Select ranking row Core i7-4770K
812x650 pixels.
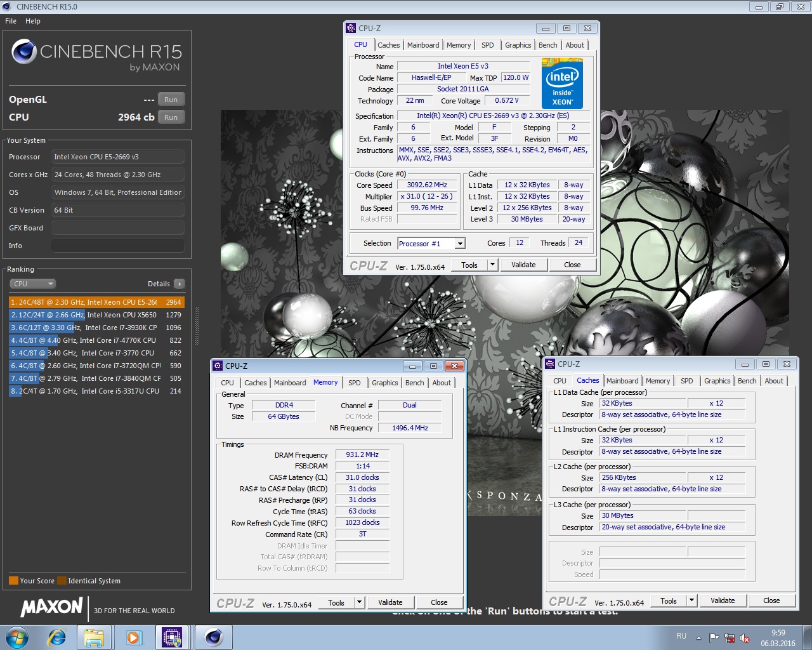pyautogui.click(x=96, y=340)
